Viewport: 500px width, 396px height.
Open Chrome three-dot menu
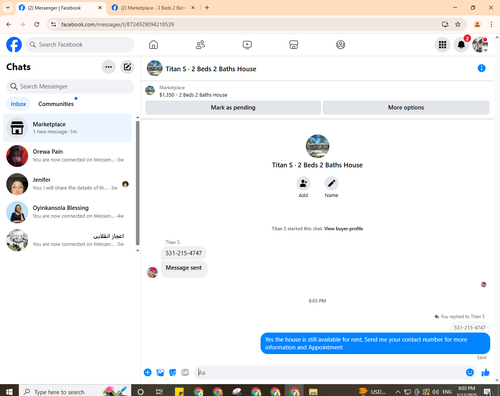click(491, 24)
